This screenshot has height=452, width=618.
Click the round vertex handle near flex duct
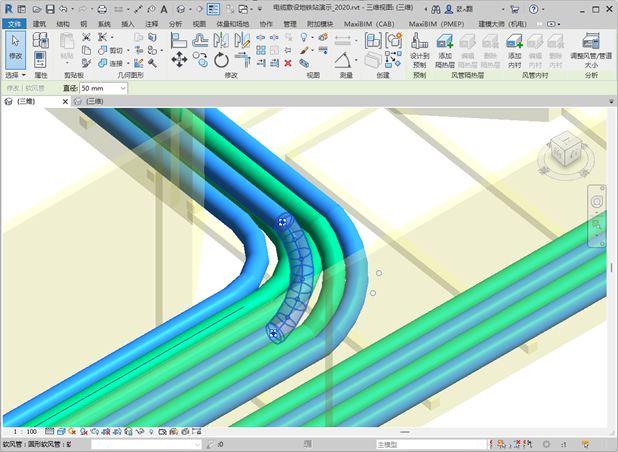(379, 272)
